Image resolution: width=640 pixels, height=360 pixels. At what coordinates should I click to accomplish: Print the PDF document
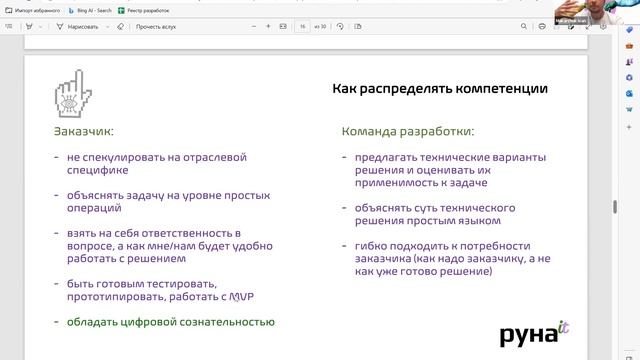coord(542,27)
